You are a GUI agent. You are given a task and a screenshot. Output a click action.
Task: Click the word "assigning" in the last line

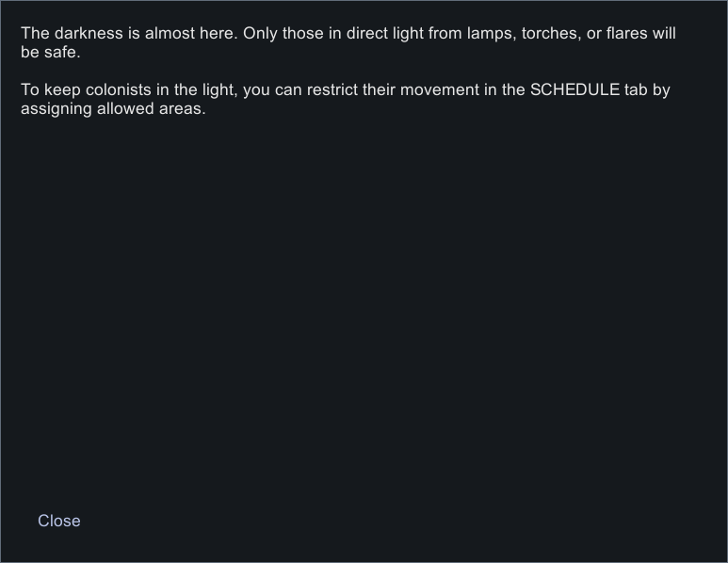click(57, 108)
